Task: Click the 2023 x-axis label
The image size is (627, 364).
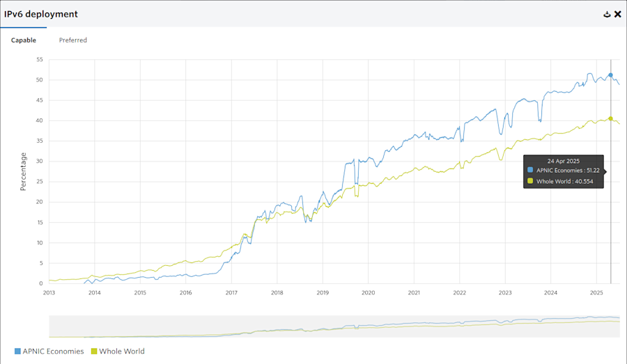Action: [505, 292]
